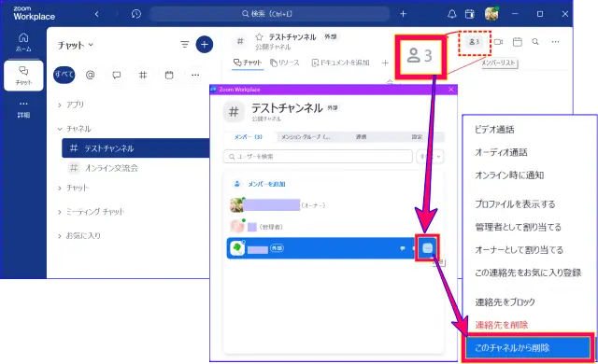Screen dimensions: 598x364
Task: Select the @ mentions filter
Action: click(x=91, y=75)
